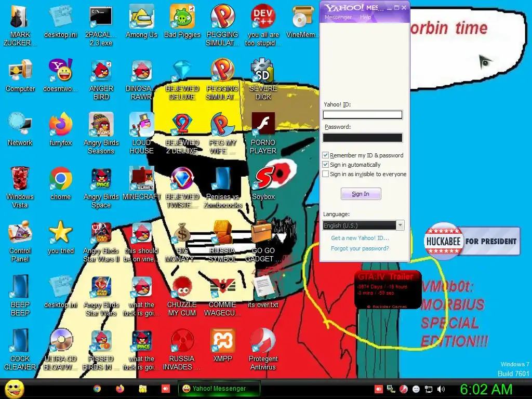Open the Messenger menu
532x399 pixels.
pos(338,17)
